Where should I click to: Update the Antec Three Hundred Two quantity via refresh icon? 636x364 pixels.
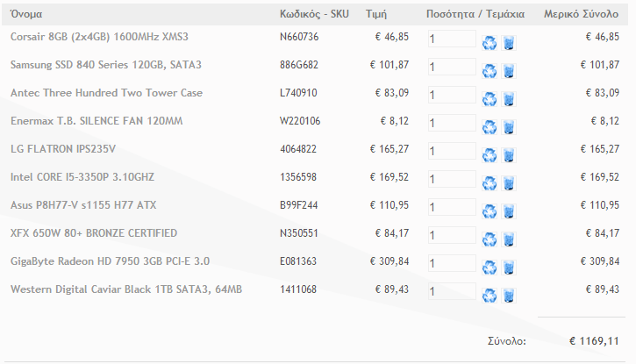pos(490,99)
